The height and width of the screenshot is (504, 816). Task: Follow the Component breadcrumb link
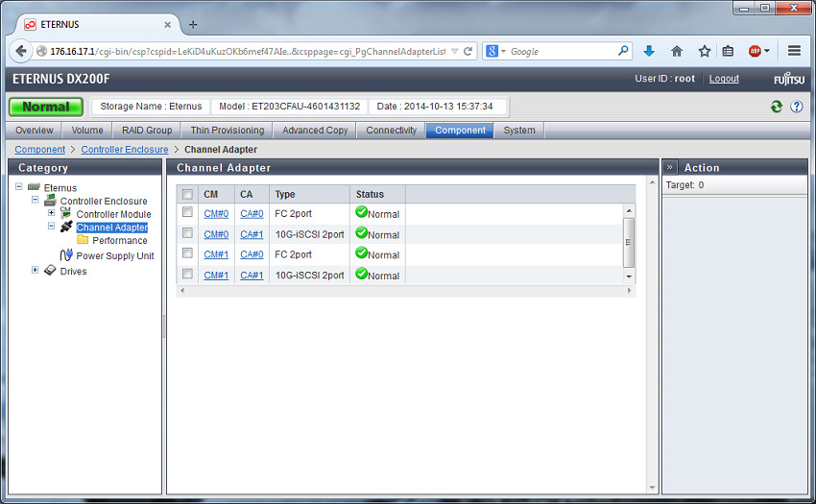point(40,150)
